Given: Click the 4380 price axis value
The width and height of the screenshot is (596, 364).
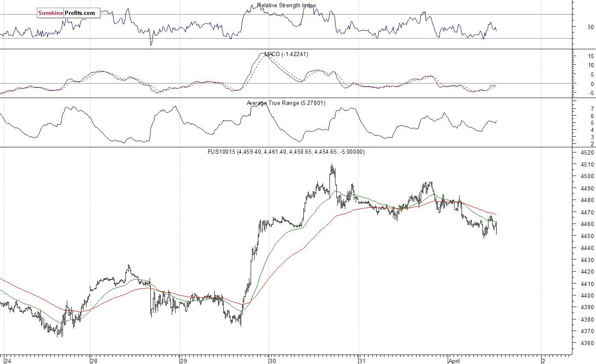Looking at the screenshot, I should click(x=587, y=319).
